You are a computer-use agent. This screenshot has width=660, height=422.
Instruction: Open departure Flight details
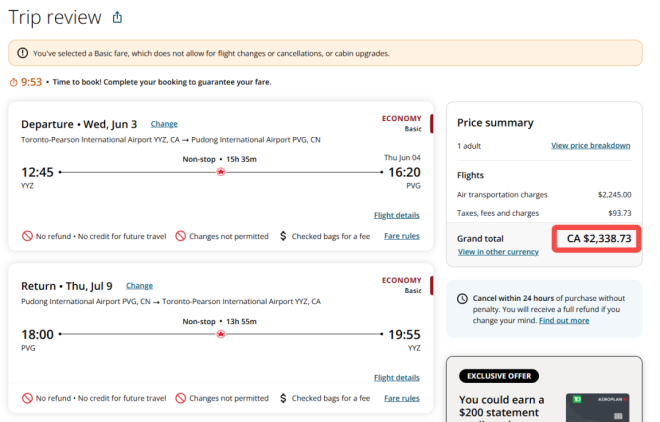(396, 215)
